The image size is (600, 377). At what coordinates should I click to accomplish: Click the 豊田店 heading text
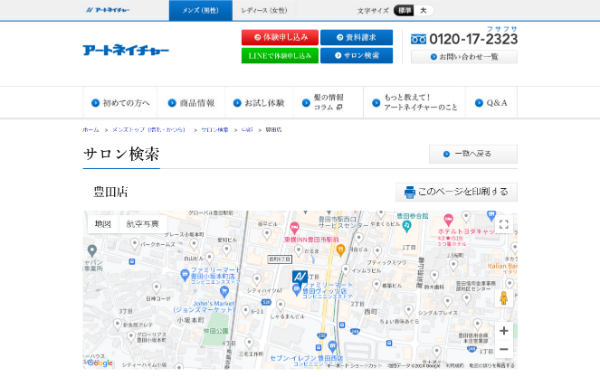click(x=111, y=192)
